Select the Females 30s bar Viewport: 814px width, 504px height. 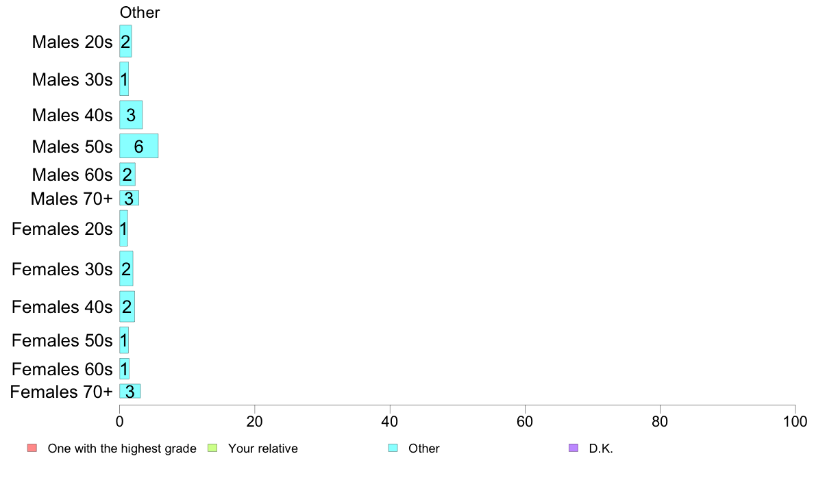pyautogui.click(x=126, y=268)
